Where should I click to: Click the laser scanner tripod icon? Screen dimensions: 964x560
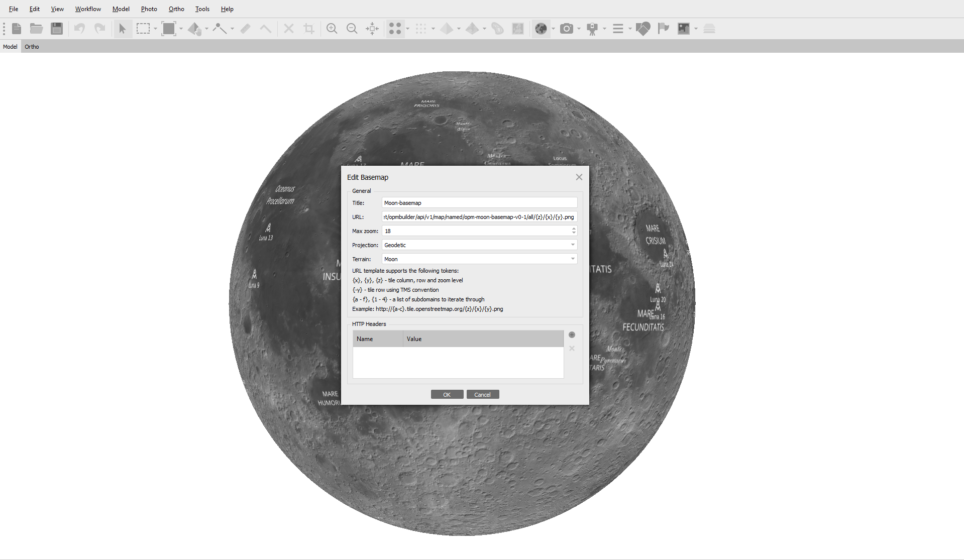(x=592, y=29)
